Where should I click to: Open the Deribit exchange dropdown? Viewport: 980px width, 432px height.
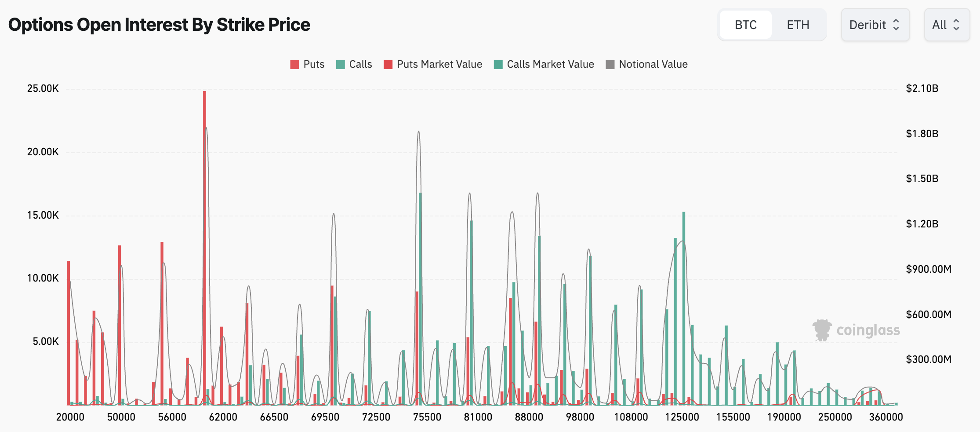(x=875, y=25)
